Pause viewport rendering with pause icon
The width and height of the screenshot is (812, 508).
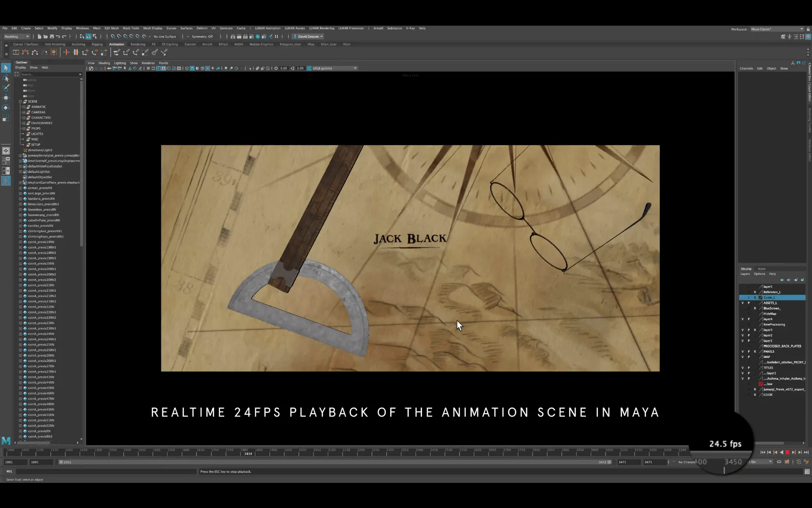[x=276, y=36]
